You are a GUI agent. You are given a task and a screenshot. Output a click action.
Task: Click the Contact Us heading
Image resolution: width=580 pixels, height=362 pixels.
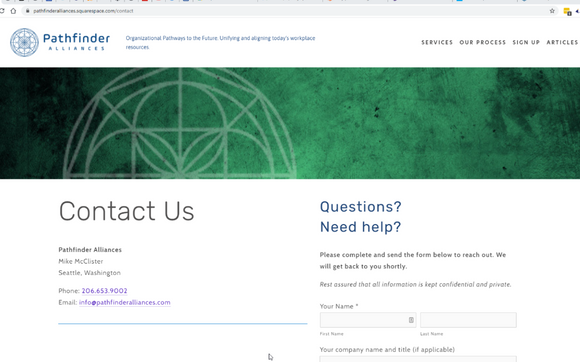(x=127, y=211)
